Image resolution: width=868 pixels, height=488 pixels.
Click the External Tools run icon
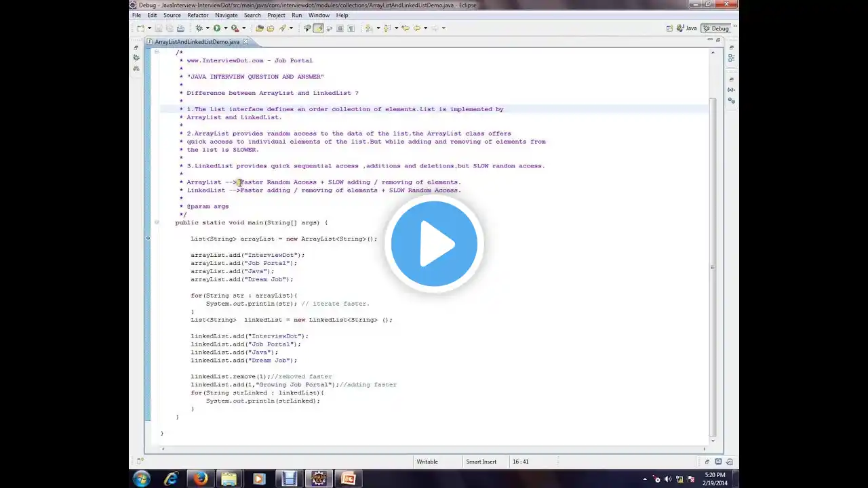(x=234, y=28)
